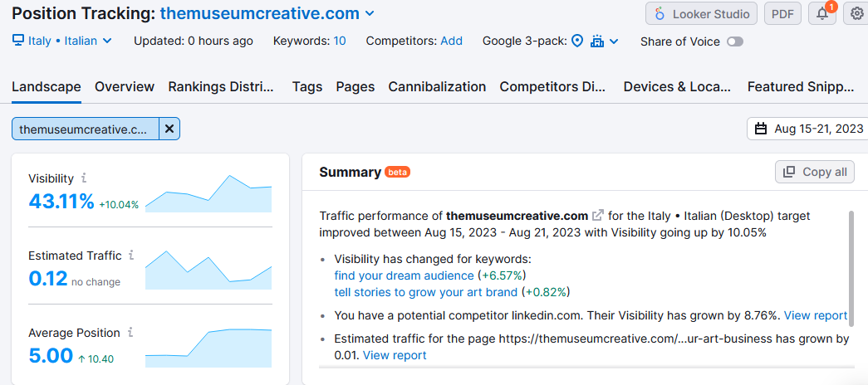Screen dimensions: 868x385
Task: Toggle the Share of Voice switch
Action: (735, 41)
